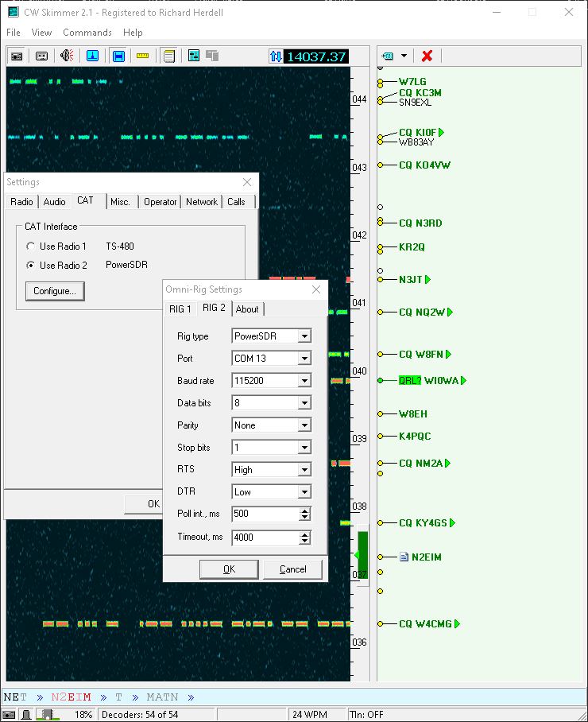Viewport: 588px width, 722px height.
Task: Click the teal tag icon above call list
Action: [x=388, y=56]
